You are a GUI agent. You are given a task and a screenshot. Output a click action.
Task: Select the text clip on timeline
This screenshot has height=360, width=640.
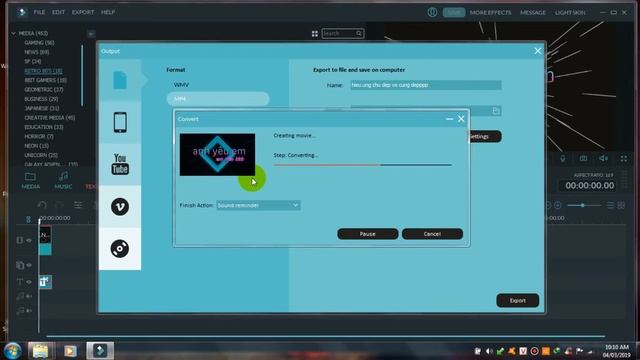tap(45, 282)
